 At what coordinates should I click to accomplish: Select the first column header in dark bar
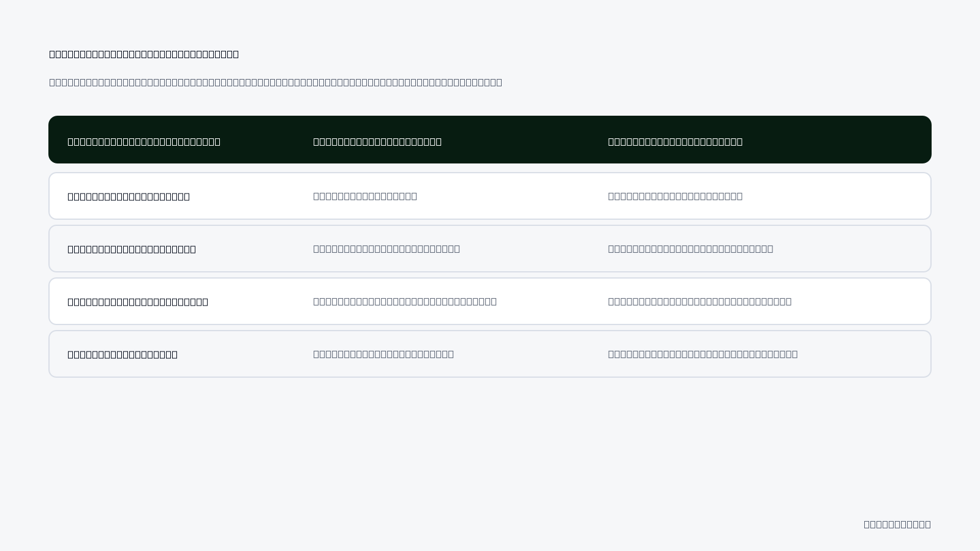pyautogui.click(x=144, y=141)
